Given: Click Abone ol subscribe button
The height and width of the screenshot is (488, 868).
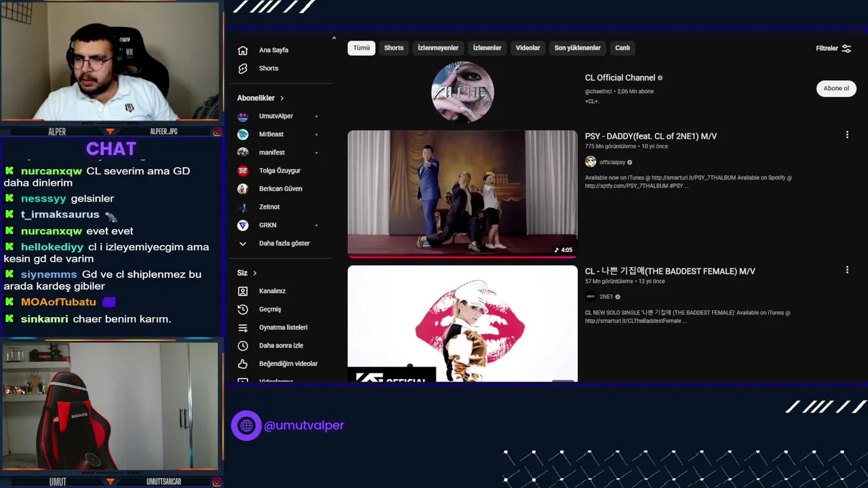Looking at the screenshot, I should (x=836, y=88).
